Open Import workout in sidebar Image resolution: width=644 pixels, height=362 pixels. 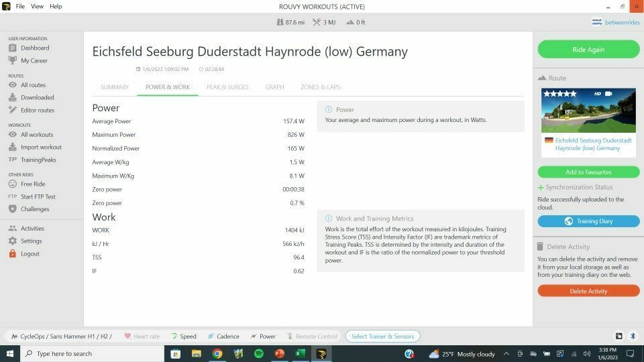click(x=40, y=147)
